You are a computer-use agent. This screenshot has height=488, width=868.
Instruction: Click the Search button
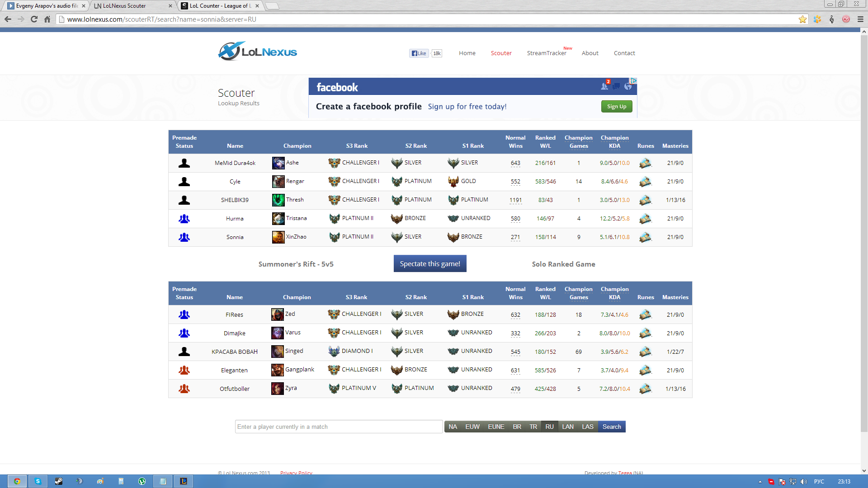612,427
